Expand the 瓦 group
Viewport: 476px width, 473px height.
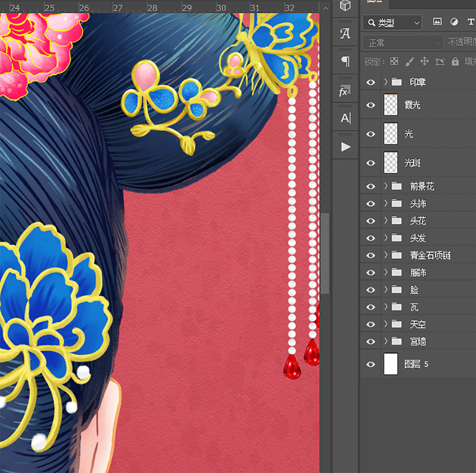386,307
